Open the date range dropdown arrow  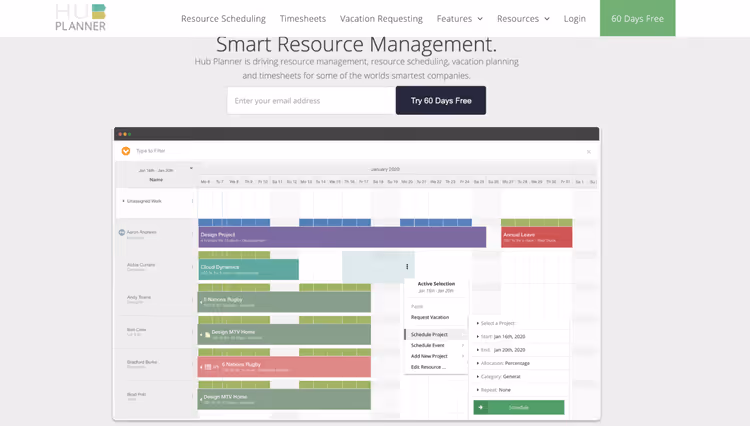click(191, 168)
